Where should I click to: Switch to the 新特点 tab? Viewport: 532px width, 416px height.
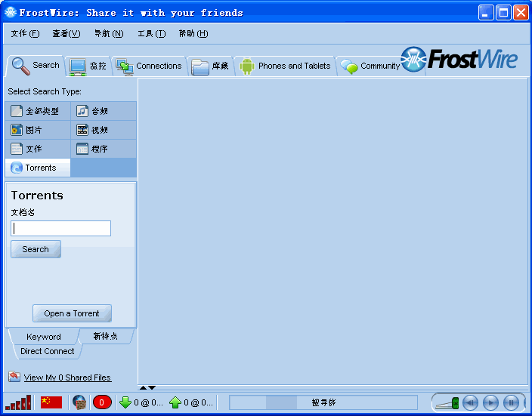[106, 336]
